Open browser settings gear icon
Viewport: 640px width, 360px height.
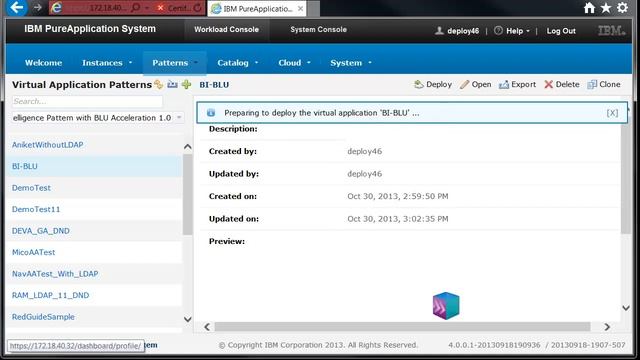[622, 8]
